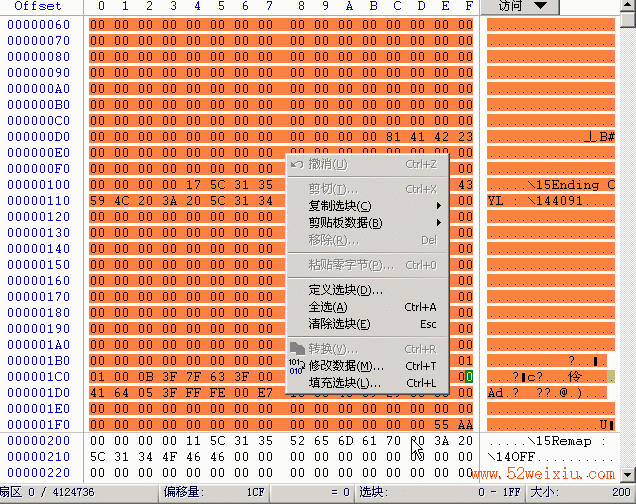Image resolution: width=636 pixels, height=504 pixels.
Task: Click the Modify Data icon in context menu
Action: [297, 367]
